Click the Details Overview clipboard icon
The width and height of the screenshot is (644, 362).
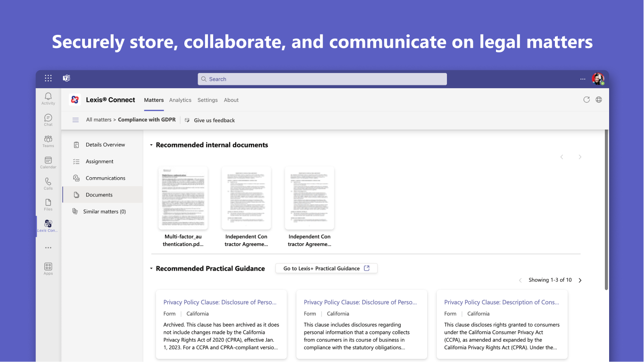[76, 145]
